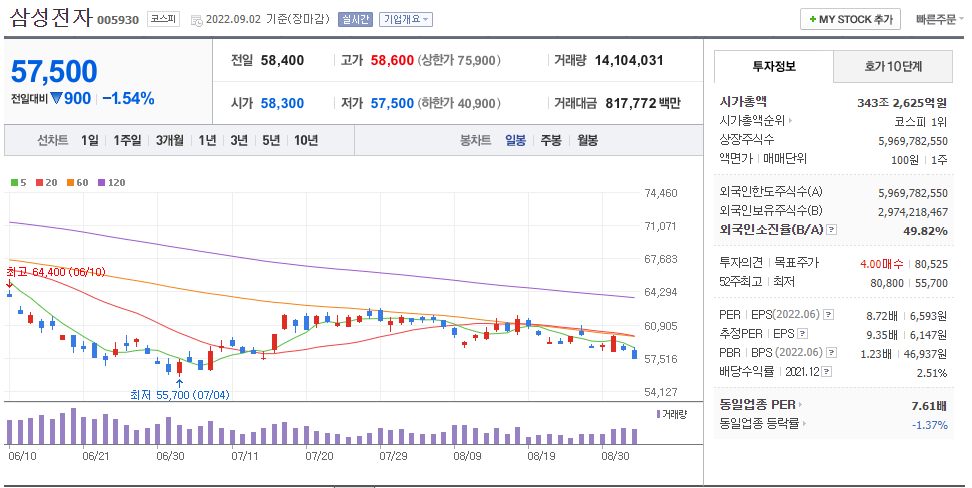The image size is (972, 488).
Task: Select the 3년 line chart period
Action: pos(239,140)
